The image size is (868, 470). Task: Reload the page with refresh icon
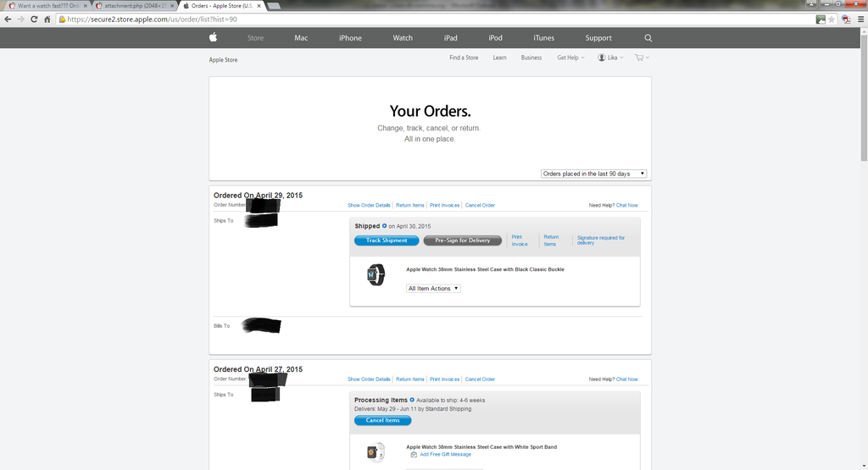34,19
